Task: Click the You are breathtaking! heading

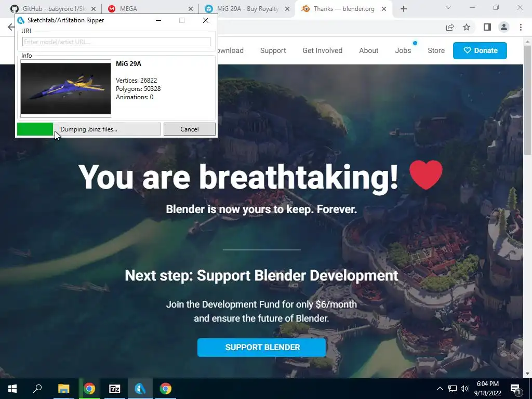Action: click(238, 177)
